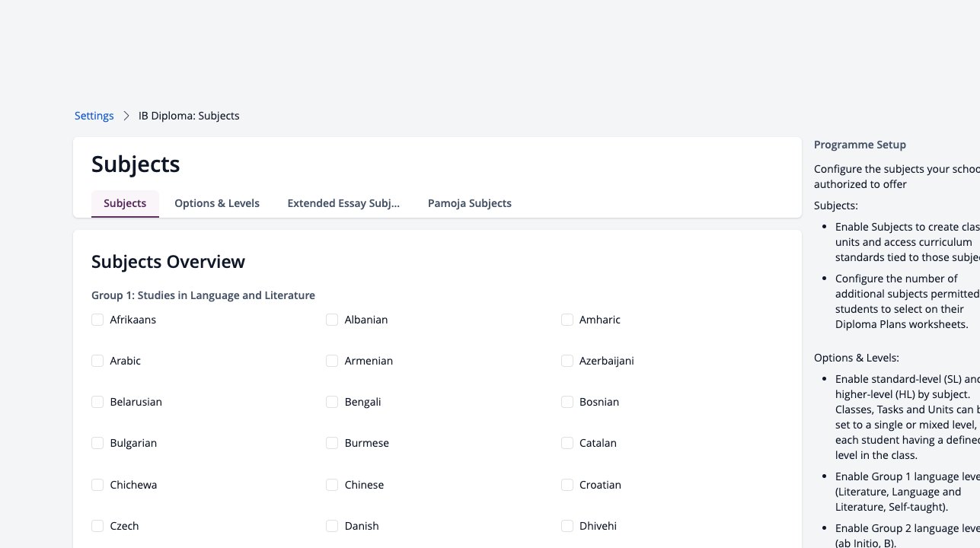Switch to the Options & Levels tab
This screenshot has width=980, height=548.
coord(217,203)
